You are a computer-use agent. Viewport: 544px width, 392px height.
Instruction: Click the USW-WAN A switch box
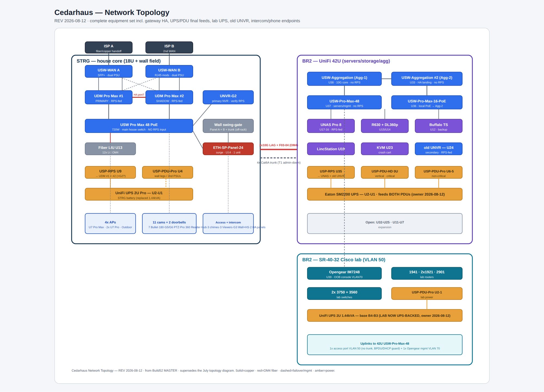coord(109,72)
